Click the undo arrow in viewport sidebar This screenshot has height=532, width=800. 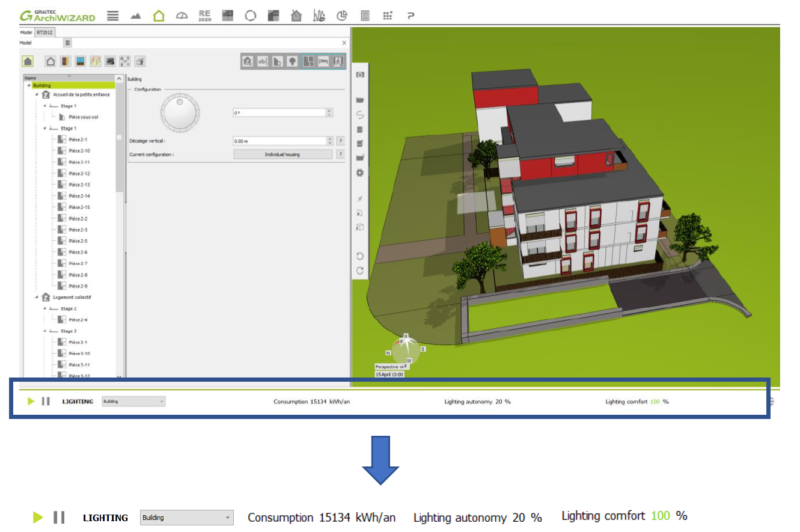[360, 256]
